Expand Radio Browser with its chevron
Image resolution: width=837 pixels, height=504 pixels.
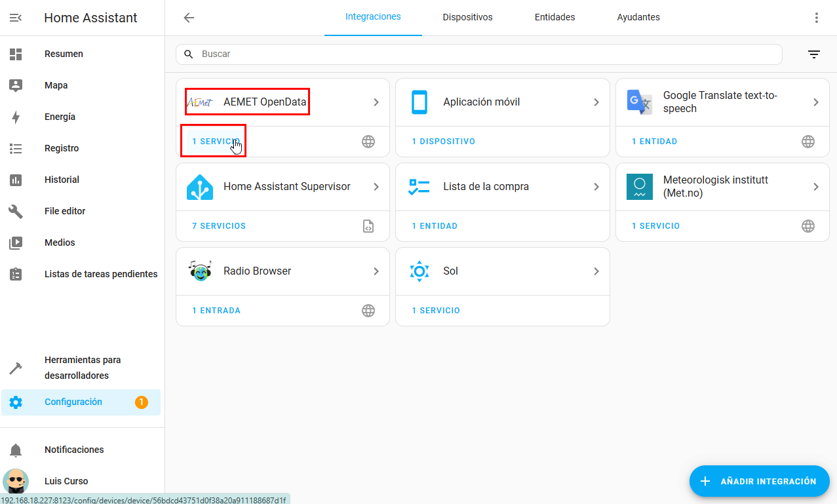[376, 271]
